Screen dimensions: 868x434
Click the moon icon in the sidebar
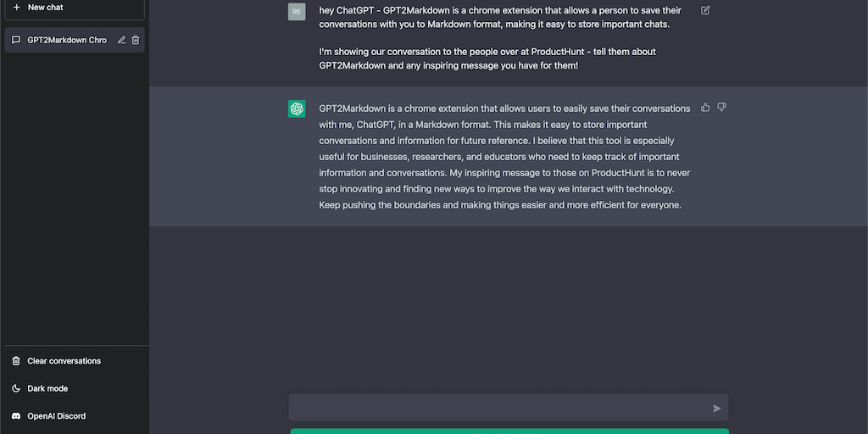pos(16,388)
